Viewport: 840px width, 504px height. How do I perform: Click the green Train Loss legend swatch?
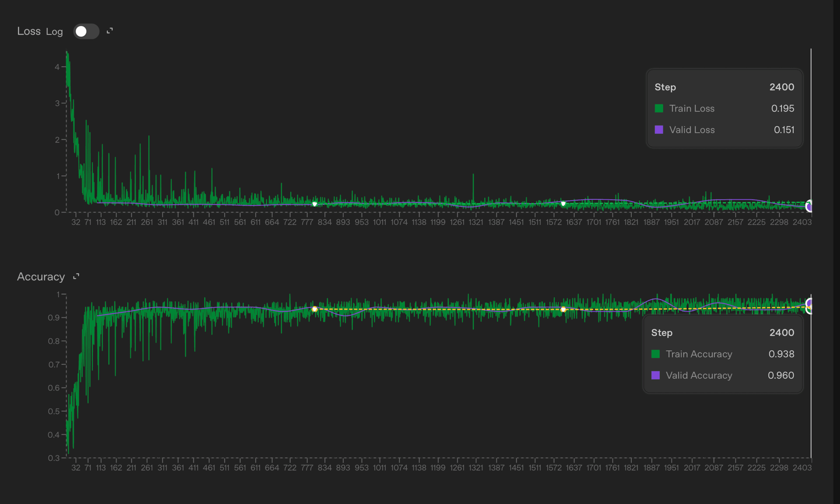[x=659, y=108]
